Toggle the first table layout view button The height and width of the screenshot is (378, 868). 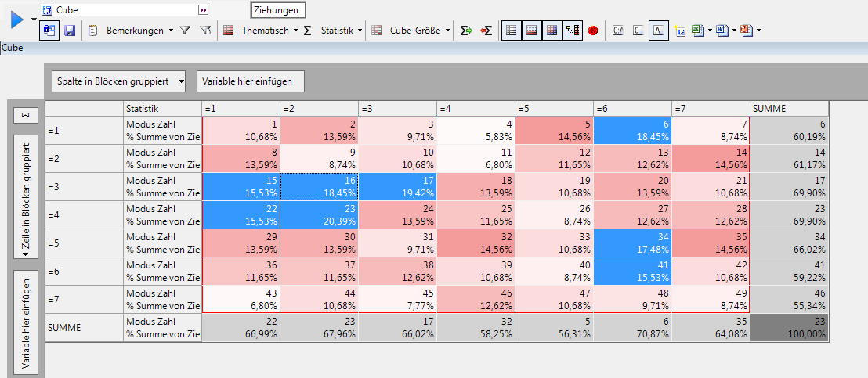click(x=512, y=31)
